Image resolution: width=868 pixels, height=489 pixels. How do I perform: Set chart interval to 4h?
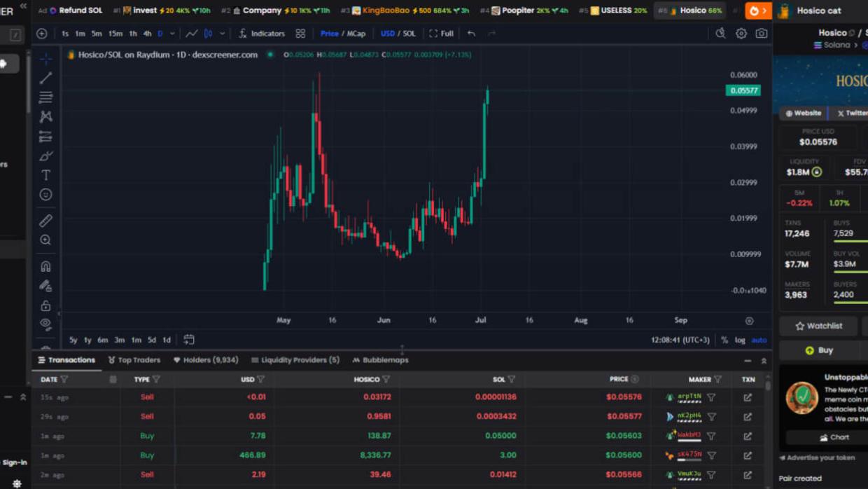pyautogui.click(x=147, y=34)
